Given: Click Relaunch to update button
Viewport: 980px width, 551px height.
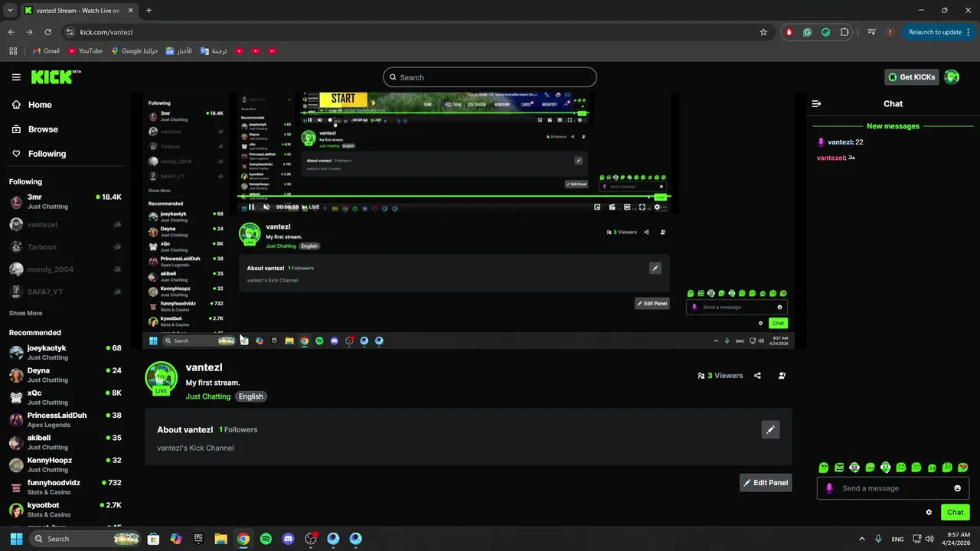Looking at the screenshot, I should coord(935,32).
